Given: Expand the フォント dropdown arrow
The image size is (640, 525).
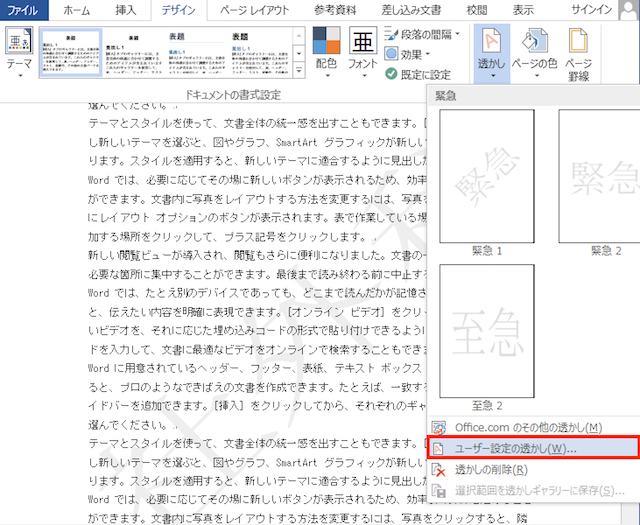Looking at the screenshot, I should pos(364,76).
